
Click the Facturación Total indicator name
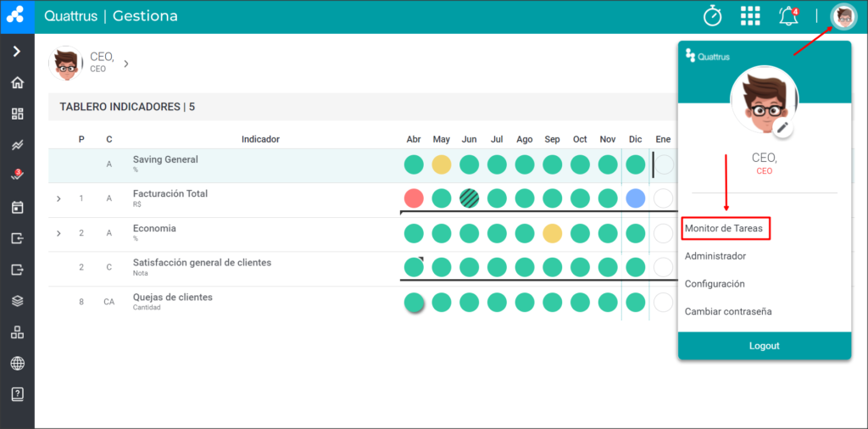(x=170, y=194)
